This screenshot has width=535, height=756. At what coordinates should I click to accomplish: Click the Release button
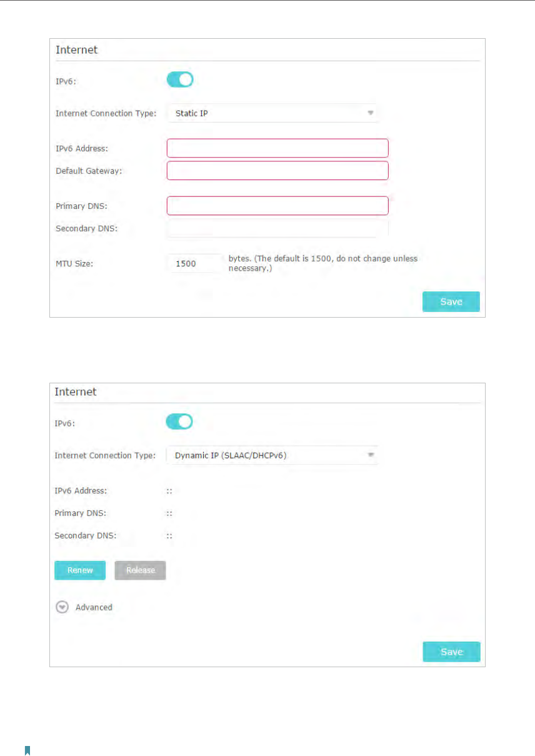click(140, 570)
